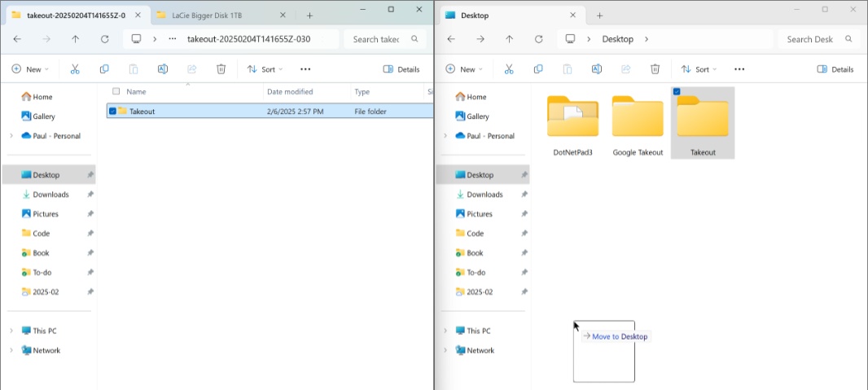This screenshot has height=390, width=868.
Task: Click the Cut icon in left window toolbar
Action: pyautogui.click(x=75, y=69)
